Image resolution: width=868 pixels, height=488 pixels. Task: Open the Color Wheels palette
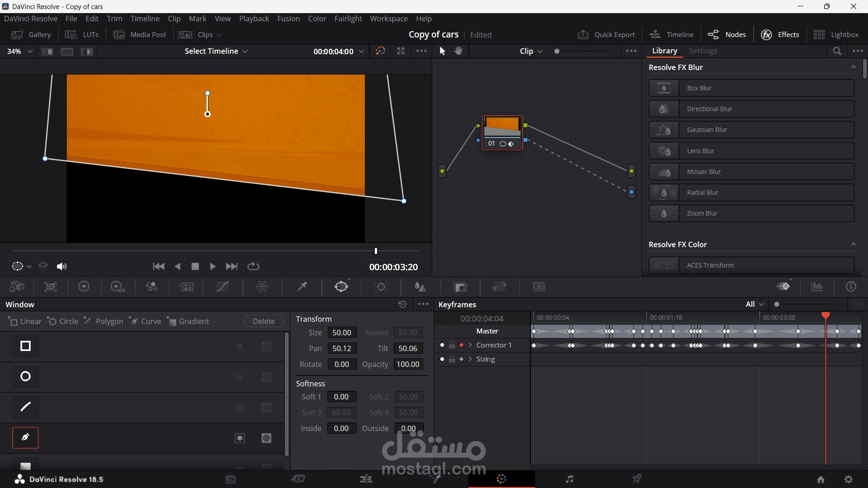click(84, 286)
